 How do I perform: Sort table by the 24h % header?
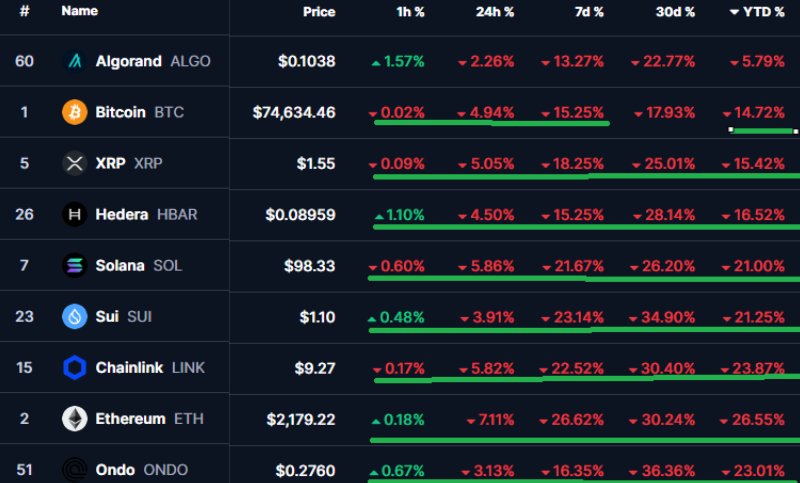click(494, 12)
